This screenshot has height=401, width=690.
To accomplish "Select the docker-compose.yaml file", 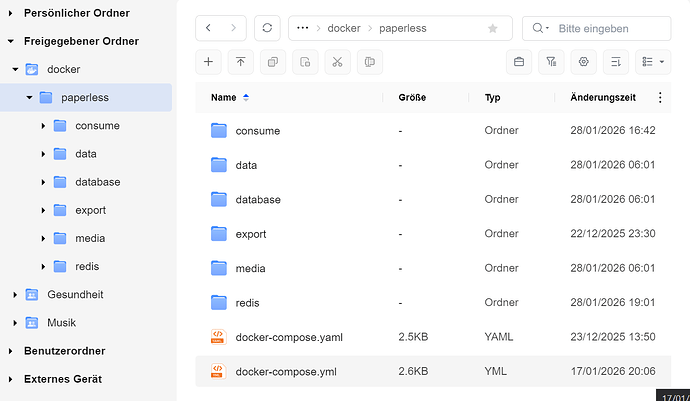I will (x=289, y=337).
